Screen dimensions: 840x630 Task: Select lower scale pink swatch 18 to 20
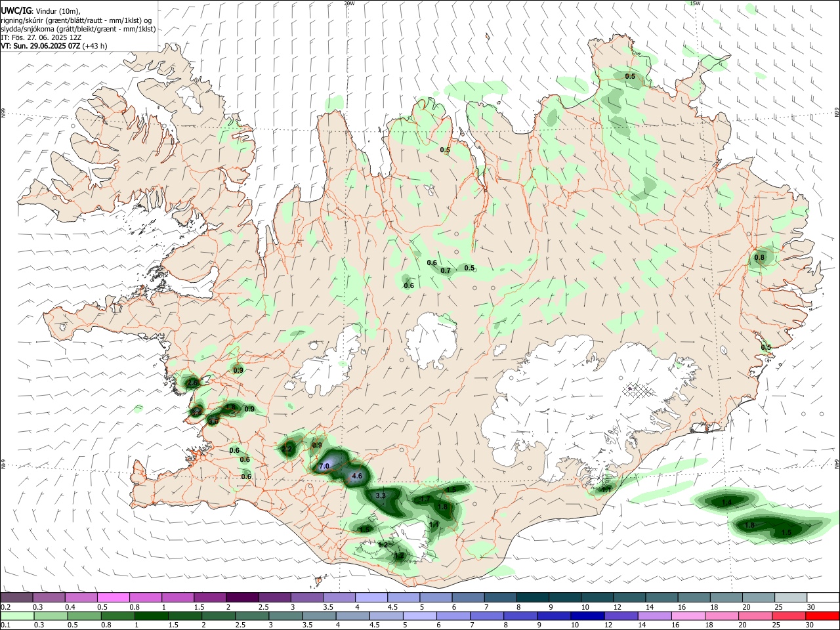coord(723,616)
